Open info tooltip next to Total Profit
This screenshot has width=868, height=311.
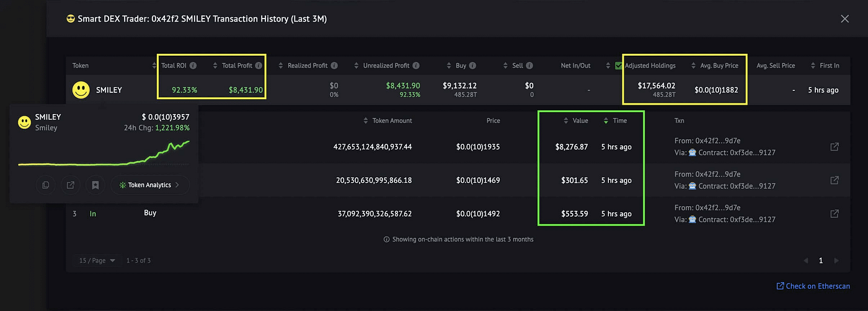pos(258,66)
